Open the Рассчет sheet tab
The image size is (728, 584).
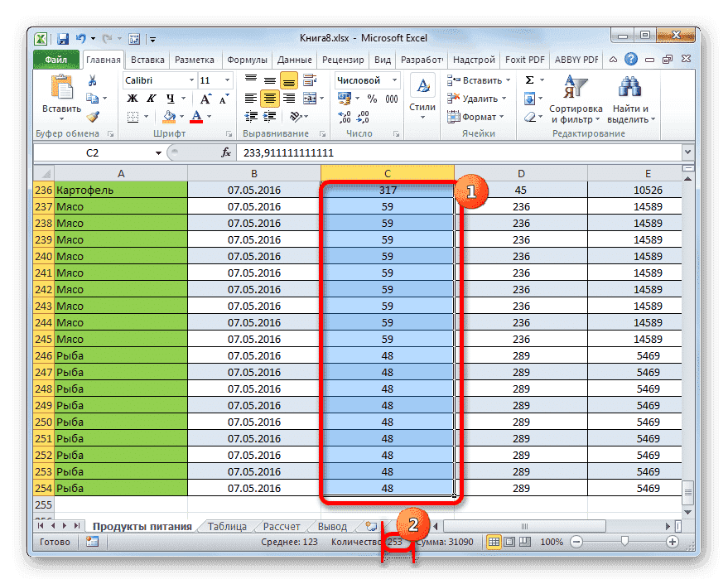point(282,525)
